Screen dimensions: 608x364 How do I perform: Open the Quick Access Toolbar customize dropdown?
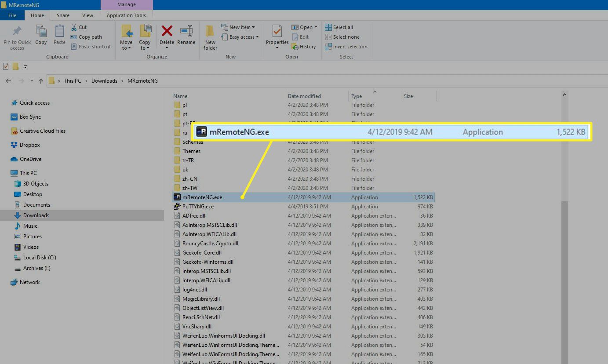pos(25,67)
